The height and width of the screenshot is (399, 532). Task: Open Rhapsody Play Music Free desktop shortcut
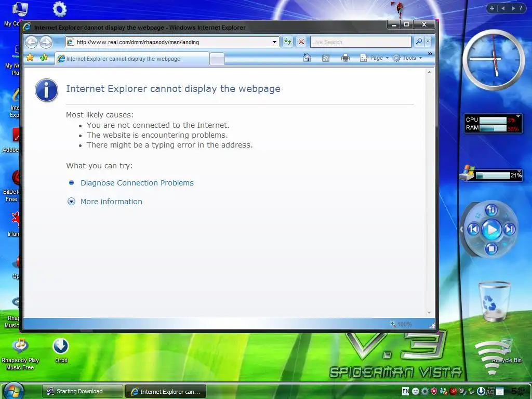20,354
